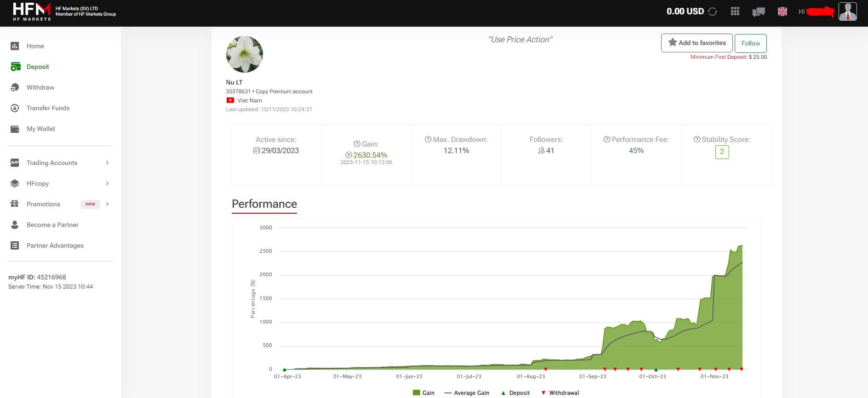The width and height of the screenshot is (868, 398).
Task: Open the chat messages icon
Action: [759, 12]
